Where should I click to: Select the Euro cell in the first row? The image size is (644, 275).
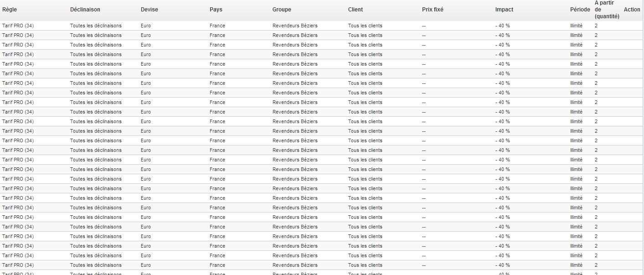146,26
